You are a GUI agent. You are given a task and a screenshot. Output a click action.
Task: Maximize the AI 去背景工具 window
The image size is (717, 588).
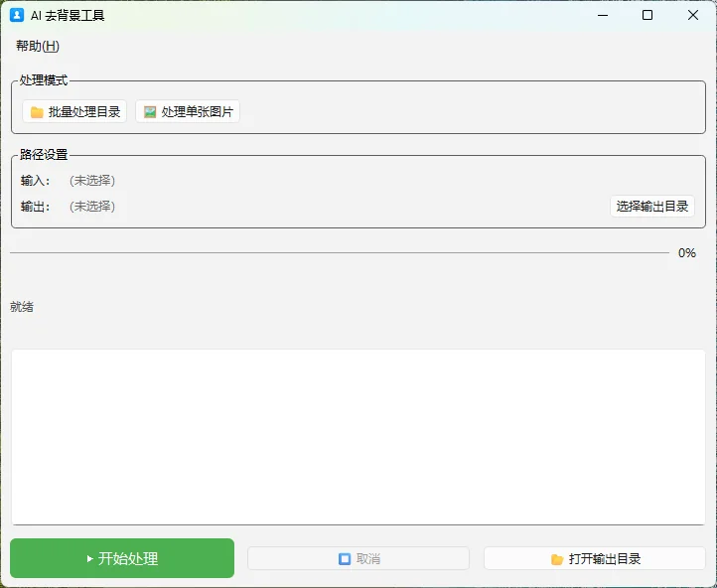tap(647, 15)
